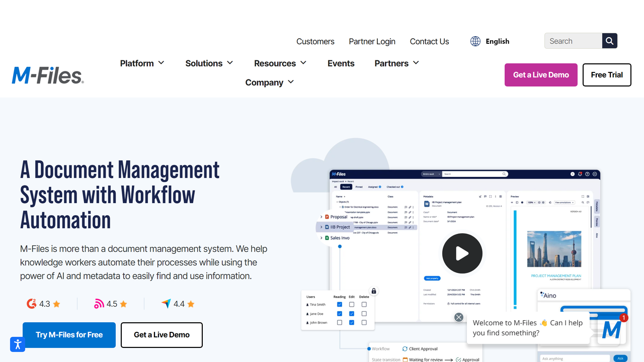Viewport: 644px width, 362px height.
Task: Click the star next to 4.5
Action: tap(123, 304)
